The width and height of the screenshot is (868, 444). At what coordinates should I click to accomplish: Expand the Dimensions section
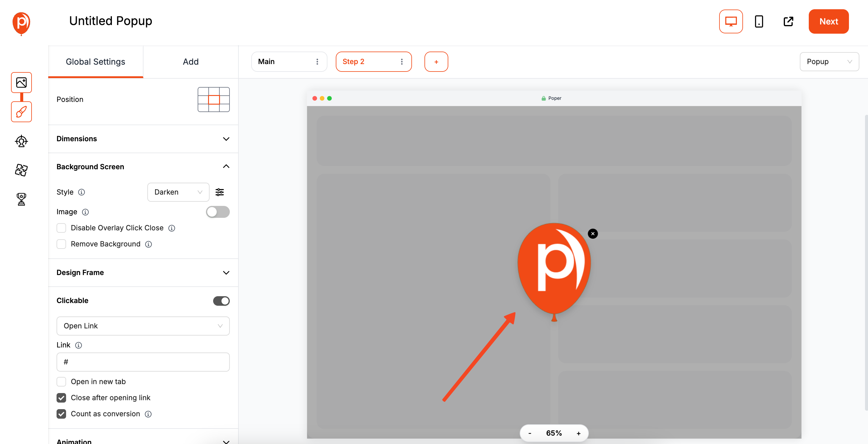point(143,139)
